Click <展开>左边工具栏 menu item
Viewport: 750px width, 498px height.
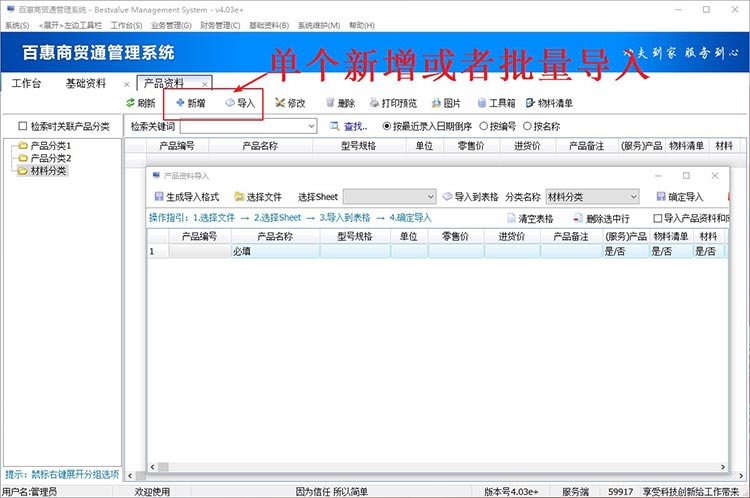coord(70,25)
